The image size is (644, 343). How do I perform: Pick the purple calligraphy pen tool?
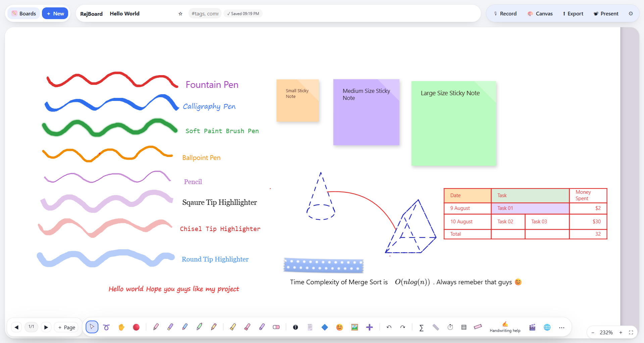(170, 327)
